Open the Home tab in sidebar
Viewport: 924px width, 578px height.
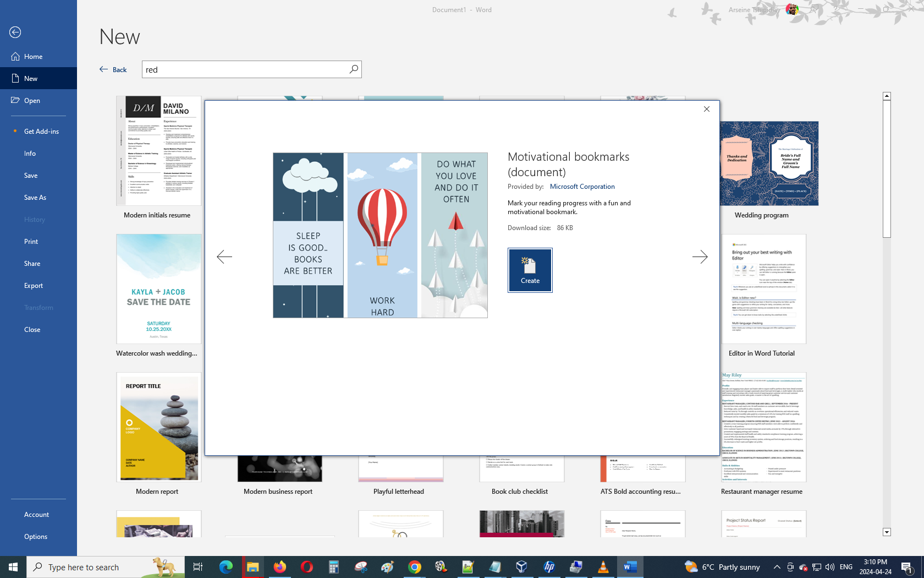(33, 57)
